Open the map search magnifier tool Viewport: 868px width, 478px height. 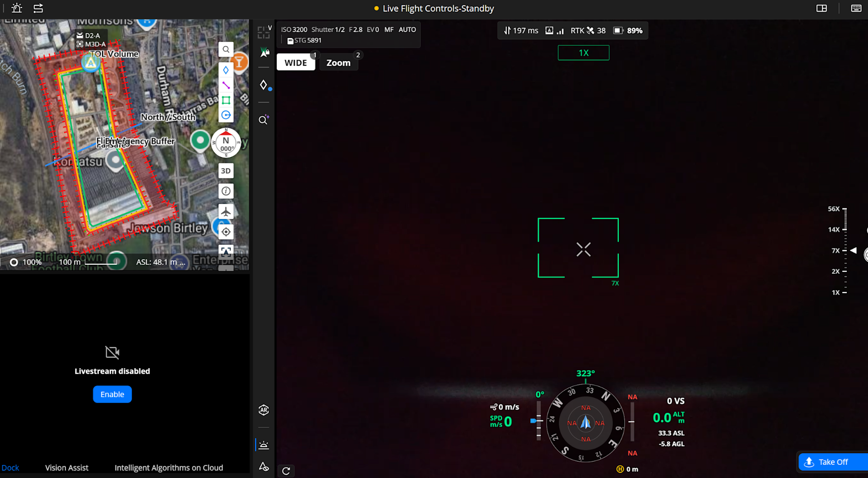[226, 49]
